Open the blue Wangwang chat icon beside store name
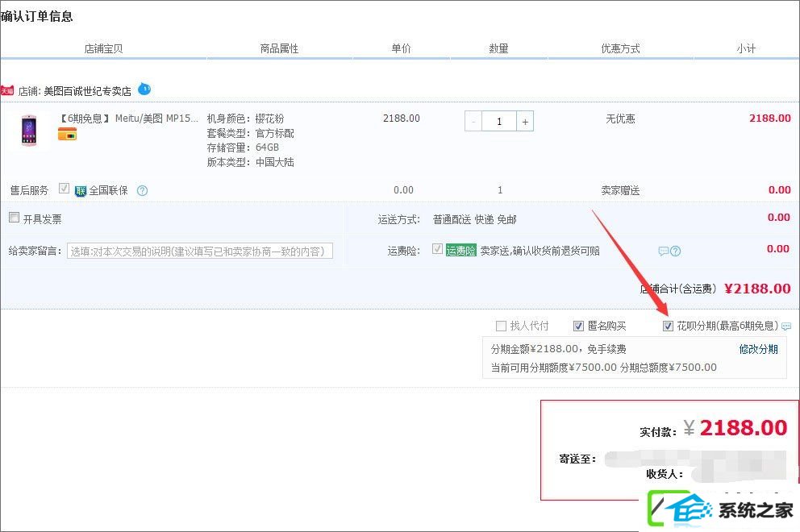Image resolution: width=800 pixels, height=532 pixels. 144,89
